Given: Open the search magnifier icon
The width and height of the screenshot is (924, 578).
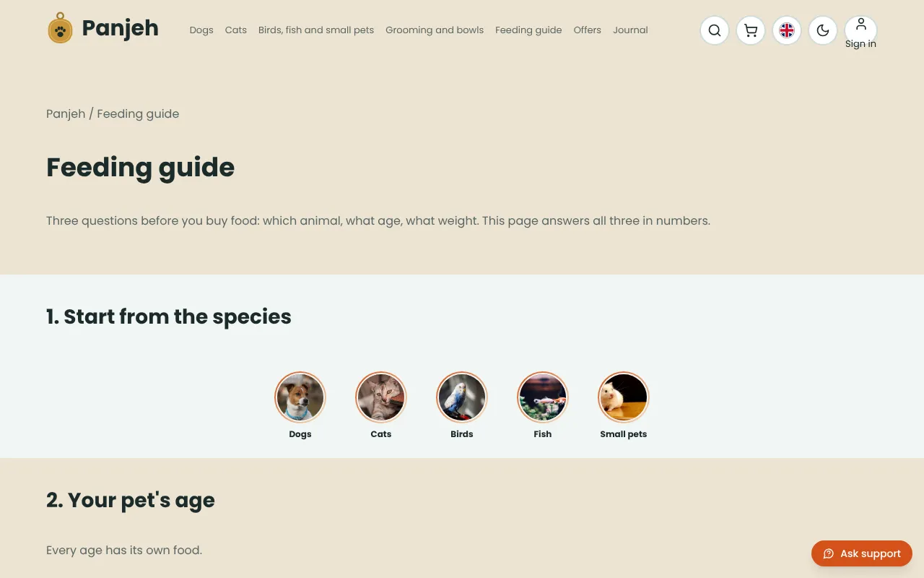Looking at the screenshot, I should click(715, 30).
